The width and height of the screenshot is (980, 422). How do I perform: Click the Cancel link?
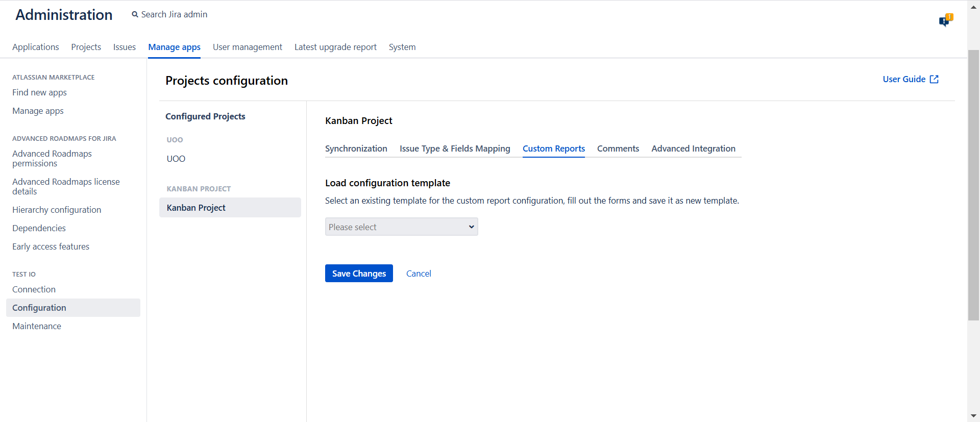pos(419,274)
